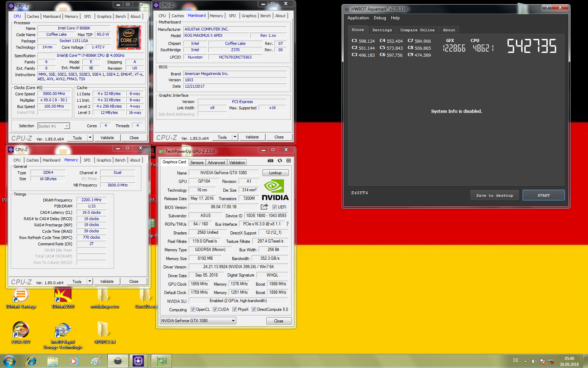Toggle the OpenCL checkbox
The image size is (588, 368).
tap(193, 309)
